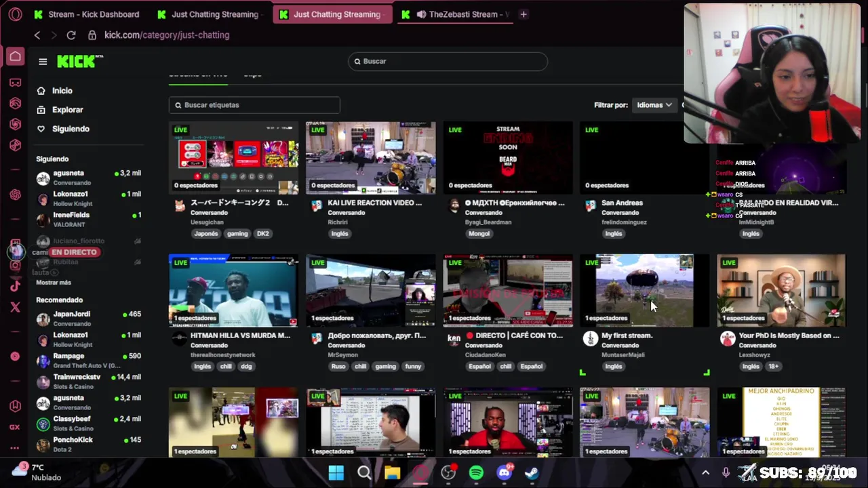
Task: Open X (Twitter) from the browser sidebar
Action: [x=15, y=307]
